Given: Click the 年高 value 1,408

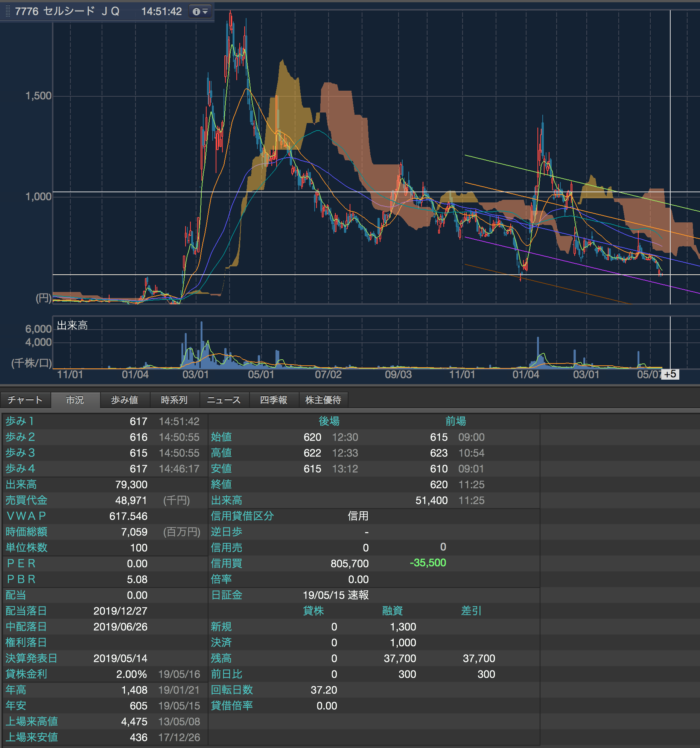Looking at the screenshot, I should [134, 690].
